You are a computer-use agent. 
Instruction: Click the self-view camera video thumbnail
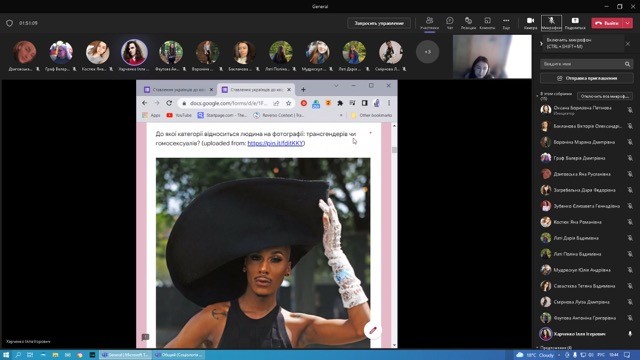[492, 56]
